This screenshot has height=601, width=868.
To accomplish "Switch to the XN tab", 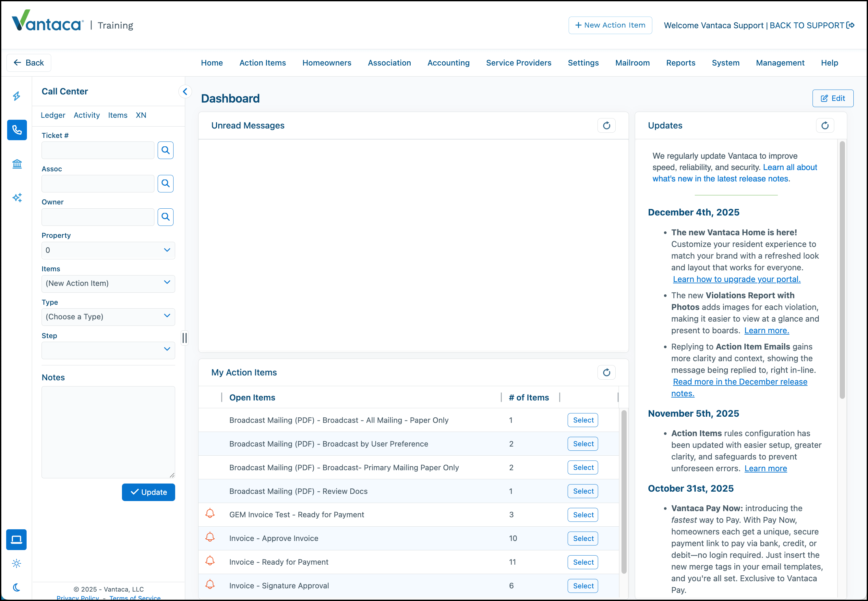I will click(x=141, y=115).
